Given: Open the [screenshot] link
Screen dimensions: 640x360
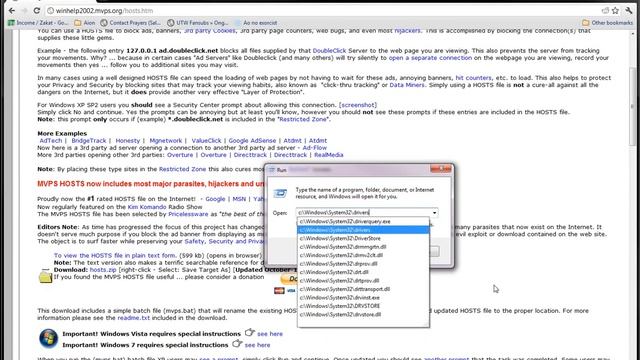Looking at the screenshot, I should [x=358, y=105].
